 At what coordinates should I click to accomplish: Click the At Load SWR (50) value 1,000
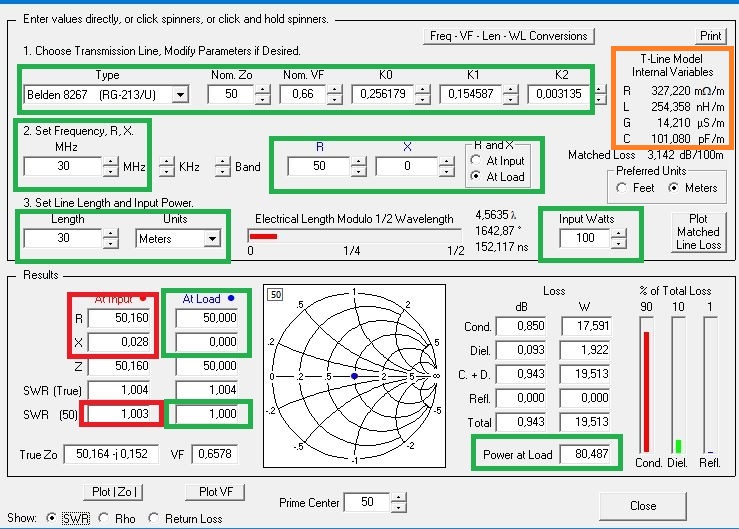207,414
